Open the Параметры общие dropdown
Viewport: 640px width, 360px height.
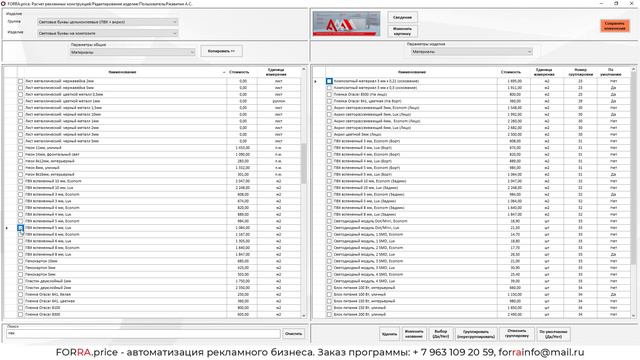pos(132,52)
